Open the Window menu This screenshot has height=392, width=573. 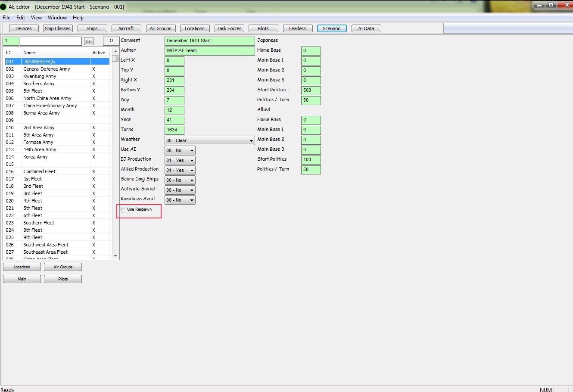[x=57, y=18]
